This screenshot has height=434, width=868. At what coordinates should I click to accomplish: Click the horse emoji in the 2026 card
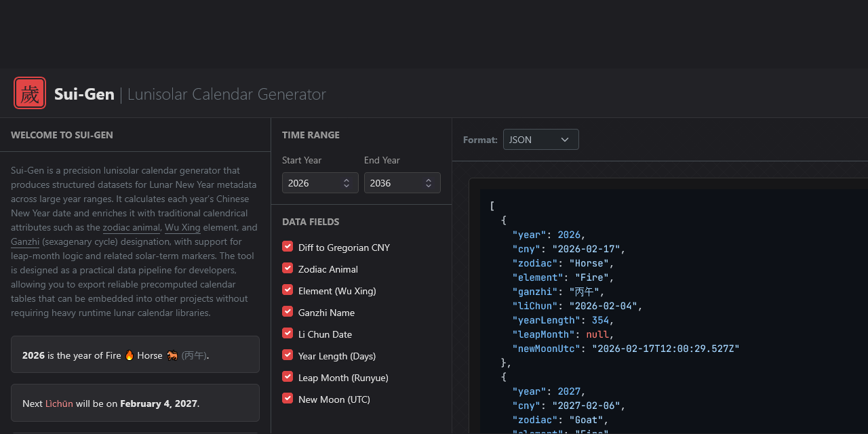pyautogui.click(x=172, y=355)
